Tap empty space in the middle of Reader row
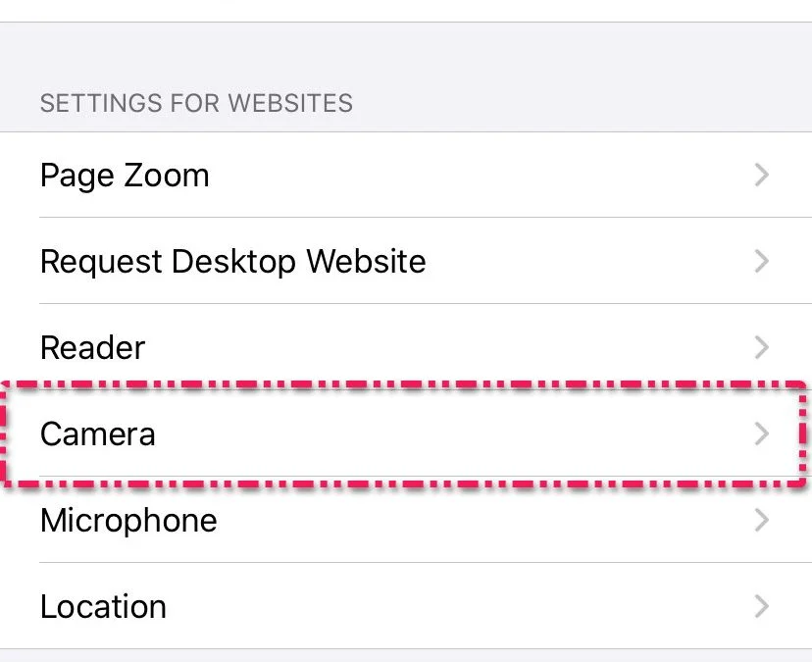The height and width of the screenshot is (662, 812). click(x=441, y=347)
